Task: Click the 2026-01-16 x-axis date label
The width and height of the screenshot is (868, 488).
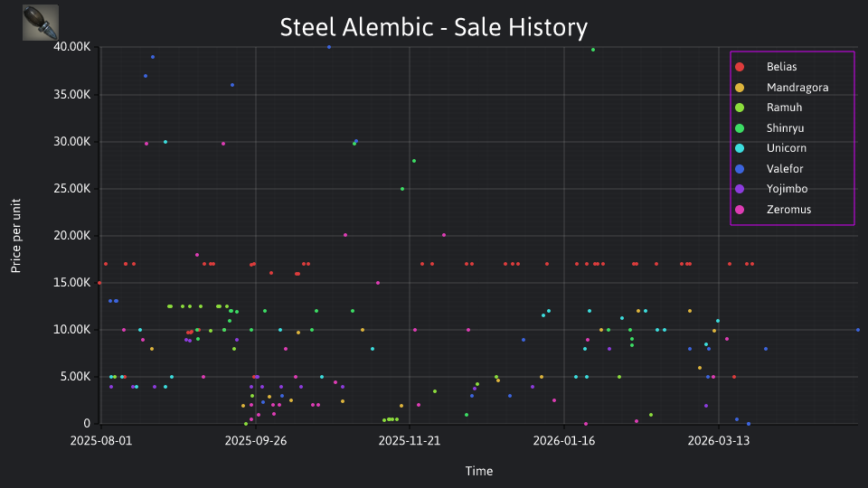Action: click(564, 441)
